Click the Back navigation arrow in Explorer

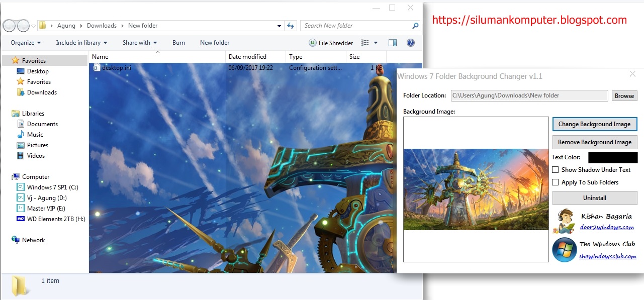pos(9,26)
